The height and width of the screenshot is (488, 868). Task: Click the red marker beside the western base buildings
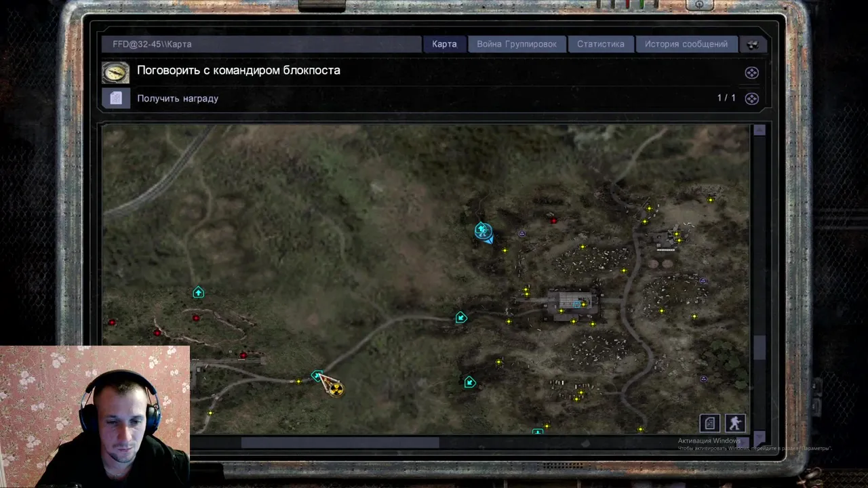pyautogui.click(x=243, y=354)
